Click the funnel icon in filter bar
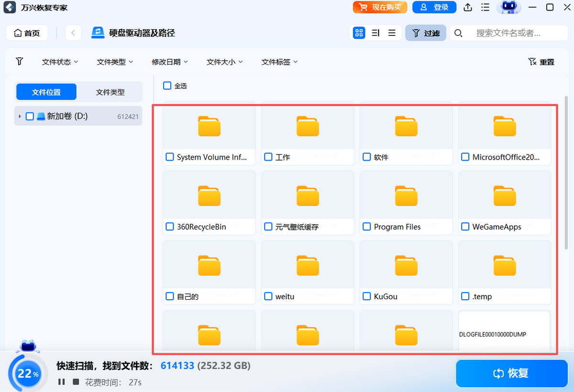The width and height of the screenshot is (574, 392). pos(19,62)
